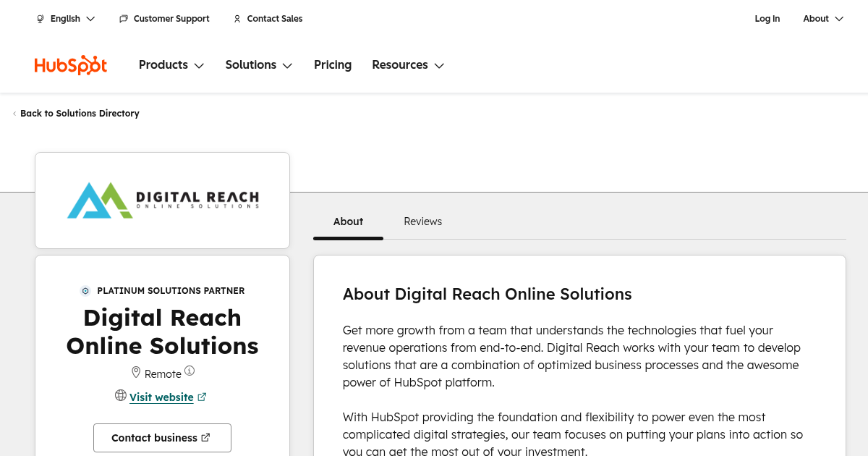This screenshot has width=868, height=456.
Task: Click the language globe icon beside English
Action: [x=41, y=19]
